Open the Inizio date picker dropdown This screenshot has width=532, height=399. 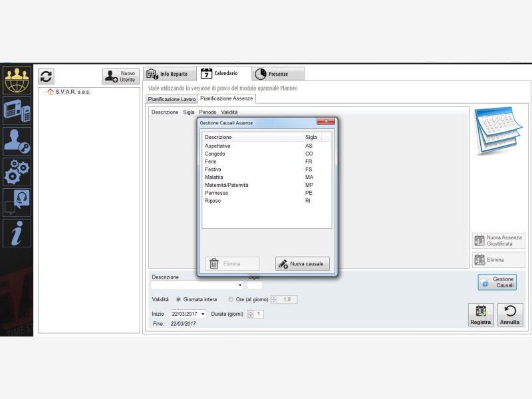coord(203,314)
